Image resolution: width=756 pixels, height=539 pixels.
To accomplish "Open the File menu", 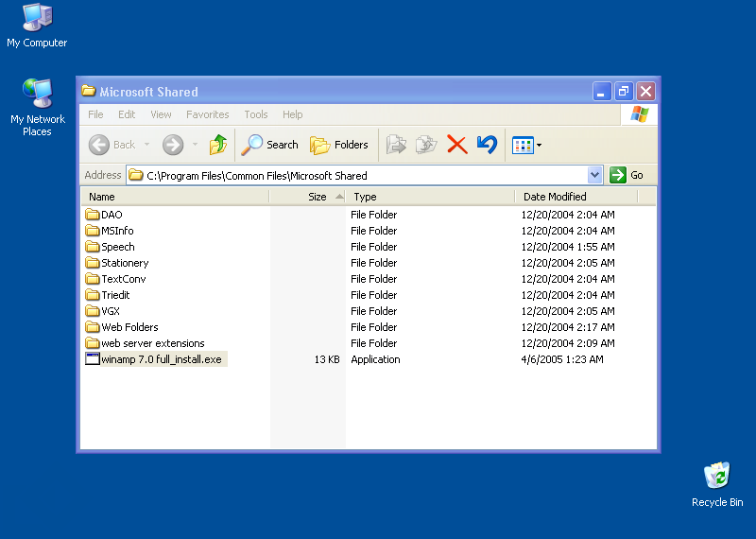I will (95, 114).
